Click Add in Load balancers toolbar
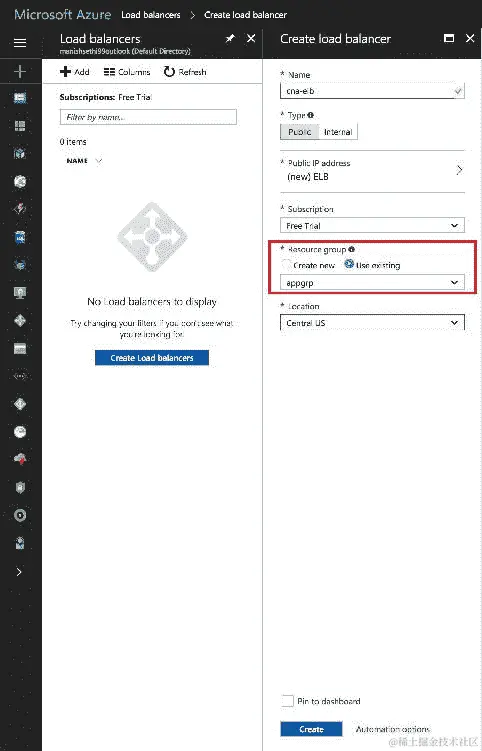The width and height of the screenshot is (482, 751). tap(75, 72)
